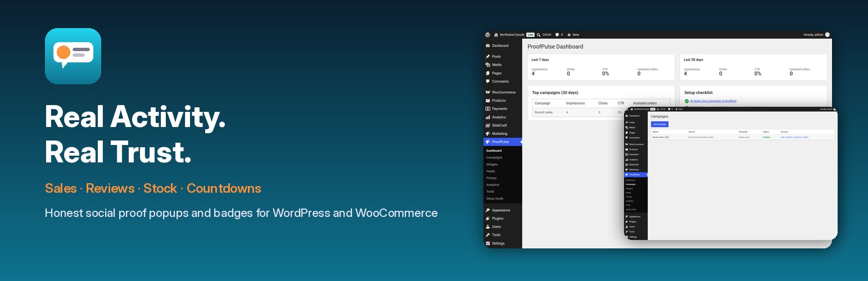Open Media icon in Dashboard window sidebar
The height and width of the screenshot is (281, 868).
487,65
